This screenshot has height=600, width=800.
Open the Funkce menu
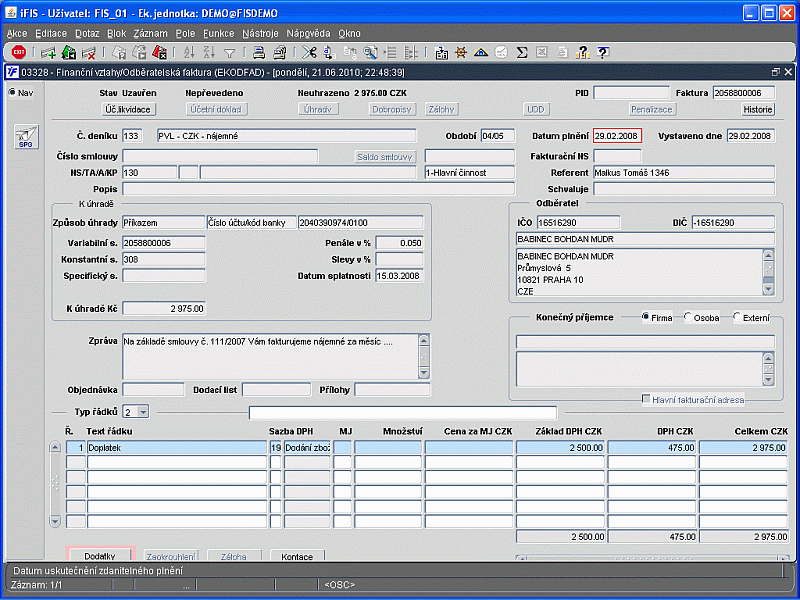coord(218,33)
